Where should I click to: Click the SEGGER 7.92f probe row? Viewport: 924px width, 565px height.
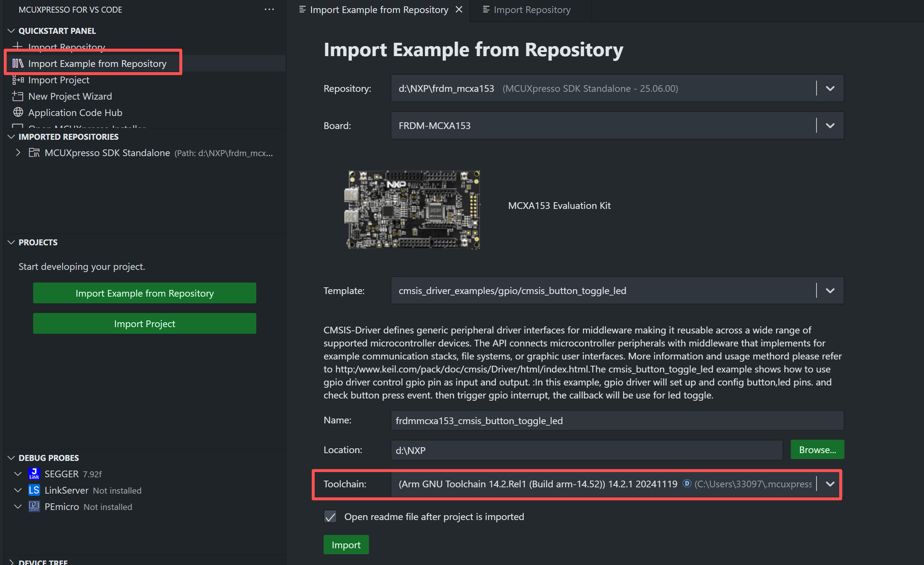pos(144,474)
